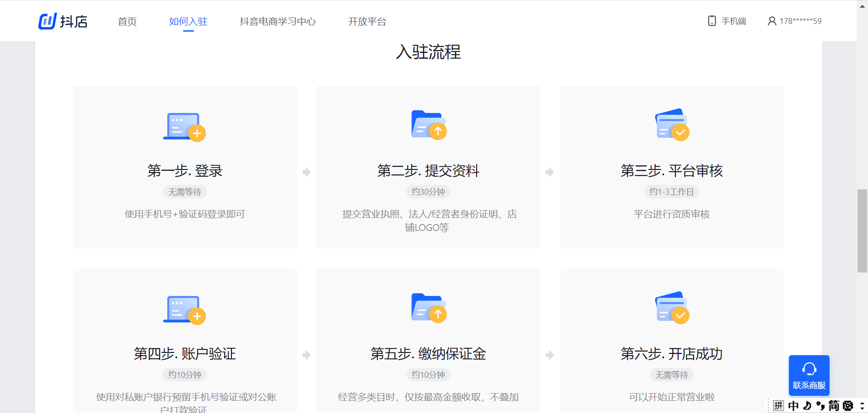This screenshot has width=868, height=413.
Task: Click the 联系商服 button
Action: click(809, 375)
